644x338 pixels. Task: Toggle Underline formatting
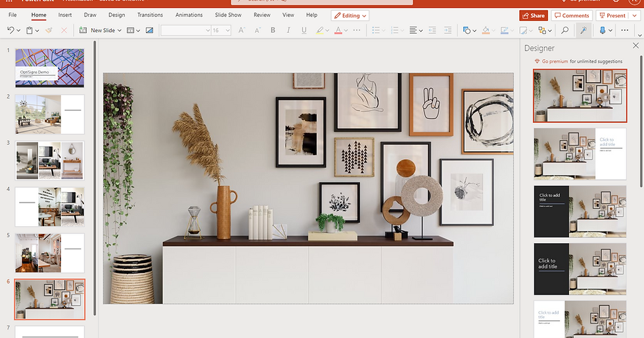pyautogui.click(x=304, y=30)
